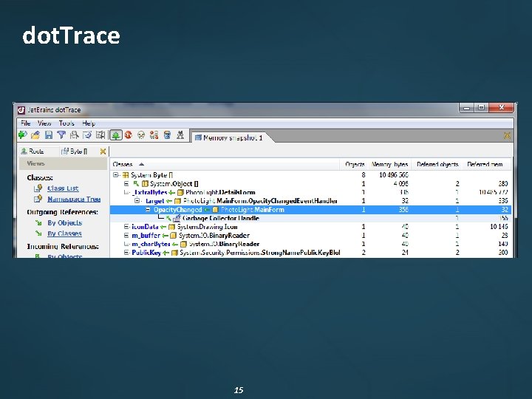
Task: Click the Garbage Collector Handle icon
Action: (x=177, y=218)
